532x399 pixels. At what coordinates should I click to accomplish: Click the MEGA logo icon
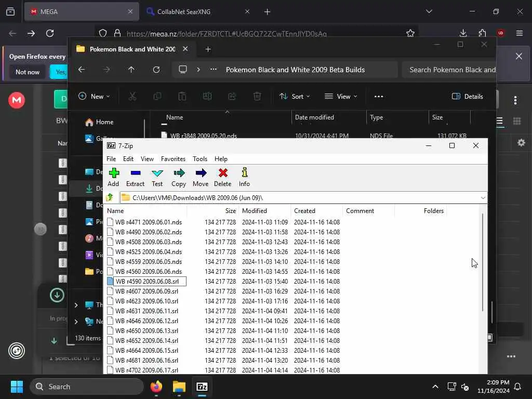click(17, 100)
